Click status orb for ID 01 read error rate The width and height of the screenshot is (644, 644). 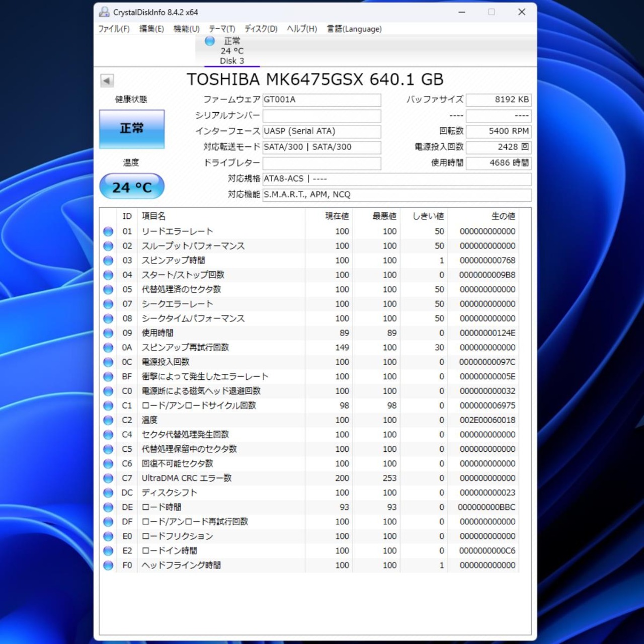pos(108,231)
